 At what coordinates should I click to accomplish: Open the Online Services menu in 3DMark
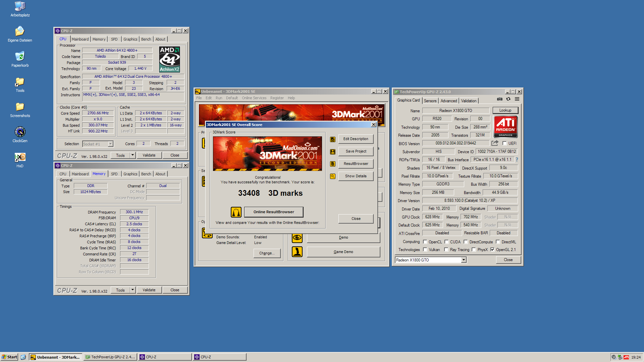[254, 98]
